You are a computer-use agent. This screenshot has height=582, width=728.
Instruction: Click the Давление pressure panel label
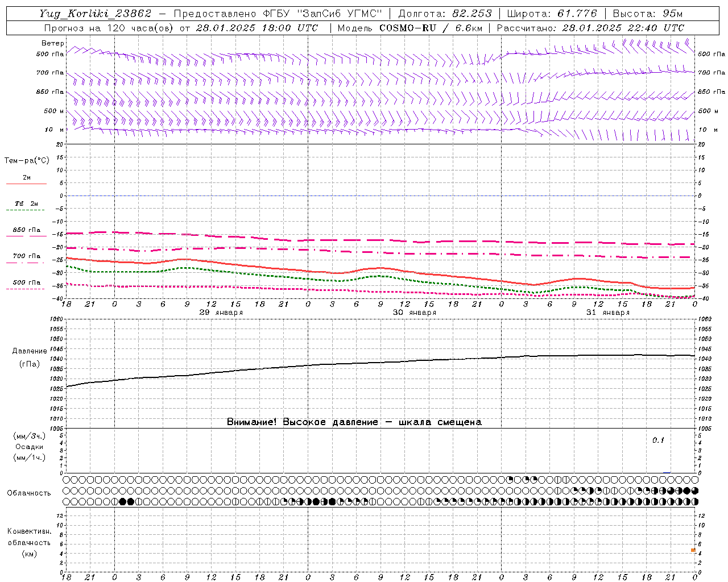pyautogui.click(x=30, y=351)
